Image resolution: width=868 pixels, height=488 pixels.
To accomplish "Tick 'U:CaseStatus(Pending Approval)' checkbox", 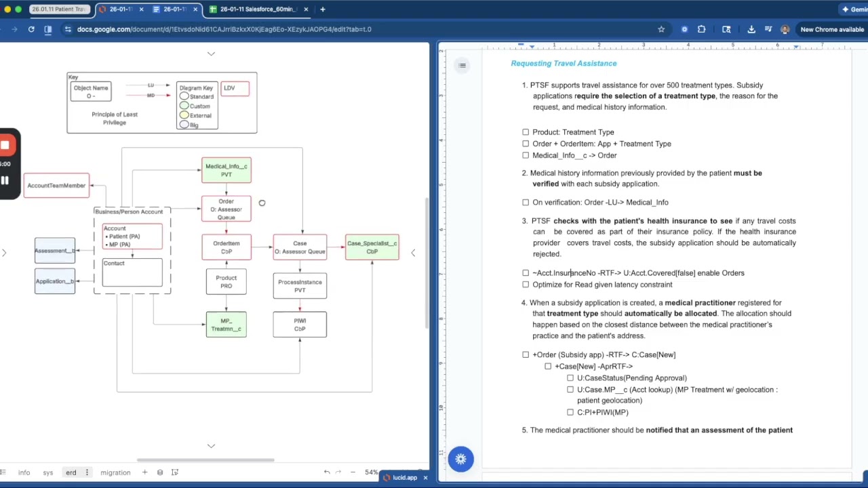I will [570, 378].
